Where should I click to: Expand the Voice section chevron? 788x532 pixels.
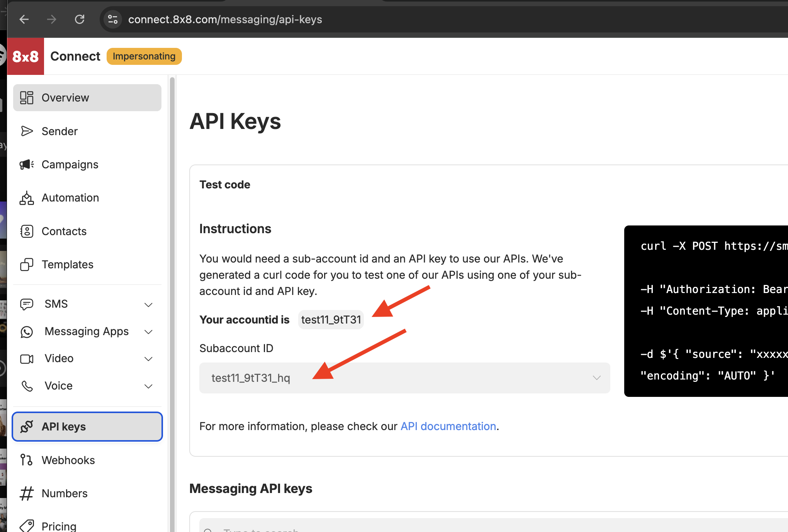[x=148, y=386]
